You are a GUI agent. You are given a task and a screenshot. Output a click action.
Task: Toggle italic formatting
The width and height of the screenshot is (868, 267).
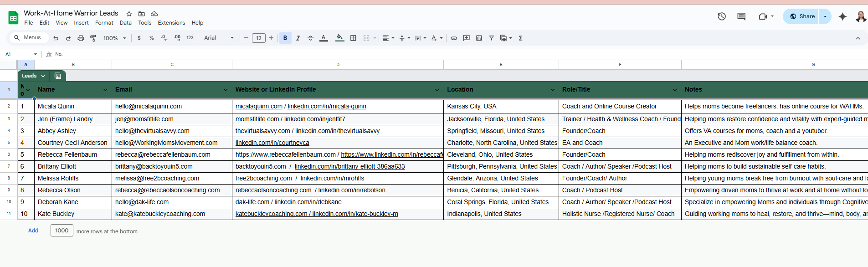(x=298, y=38)
